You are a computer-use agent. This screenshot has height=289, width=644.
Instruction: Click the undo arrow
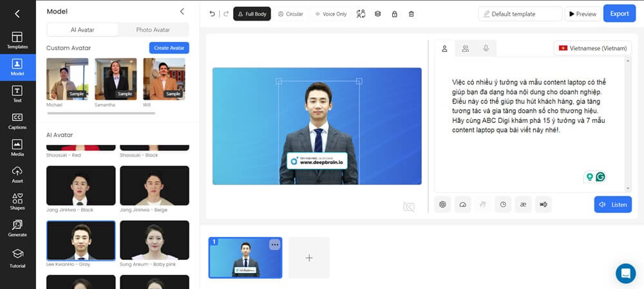[213, 14]
